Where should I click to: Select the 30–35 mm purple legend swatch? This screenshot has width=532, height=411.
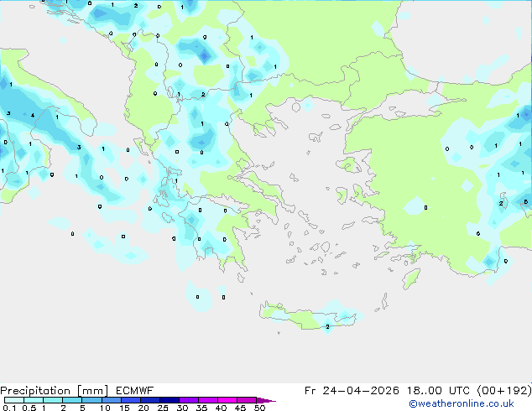click(189, 400)
